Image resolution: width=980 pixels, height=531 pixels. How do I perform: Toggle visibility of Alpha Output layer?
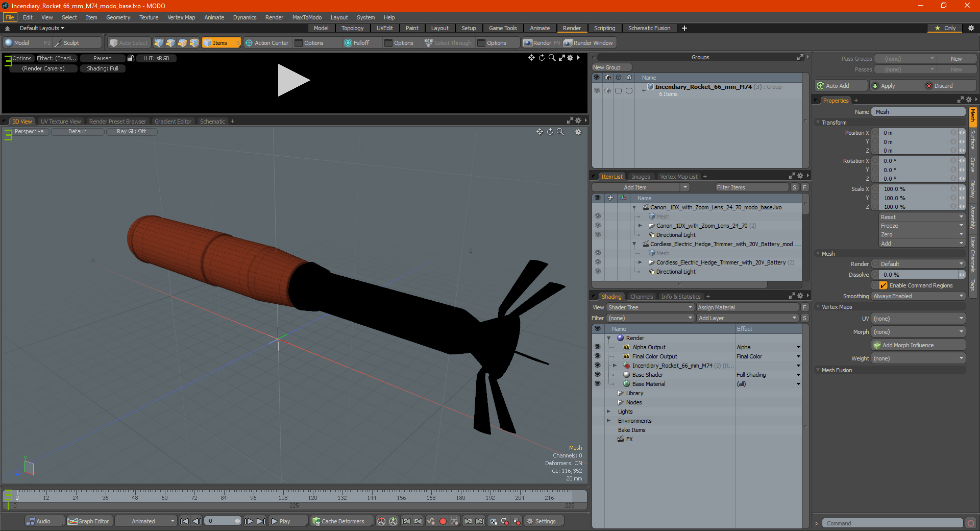click(597, 347)
